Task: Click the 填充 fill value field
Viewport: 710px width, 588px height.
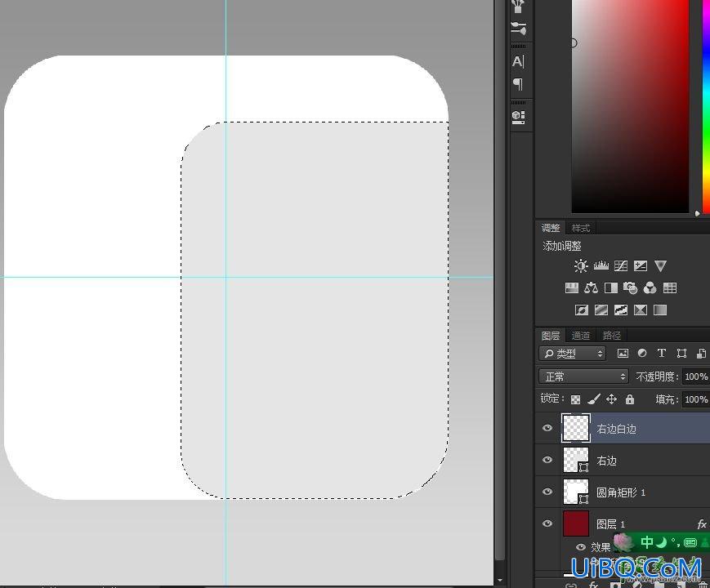Action: click(696, 399)
